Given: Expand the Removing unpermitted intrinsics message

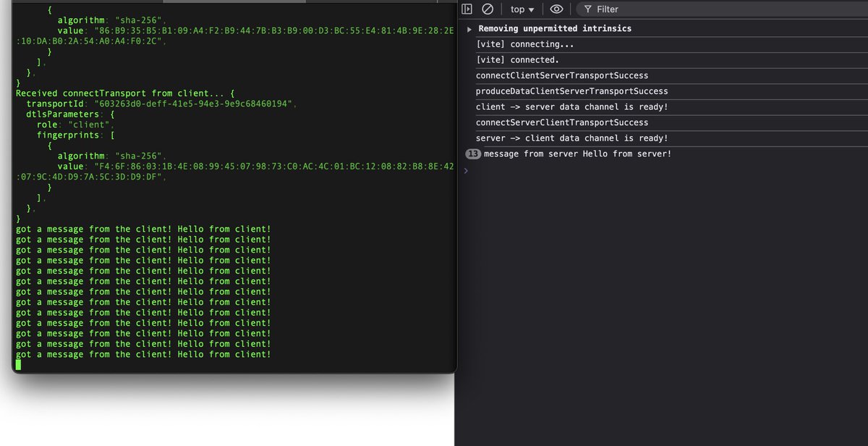Looking at the screenshot, I should click(x=469, y=29).
